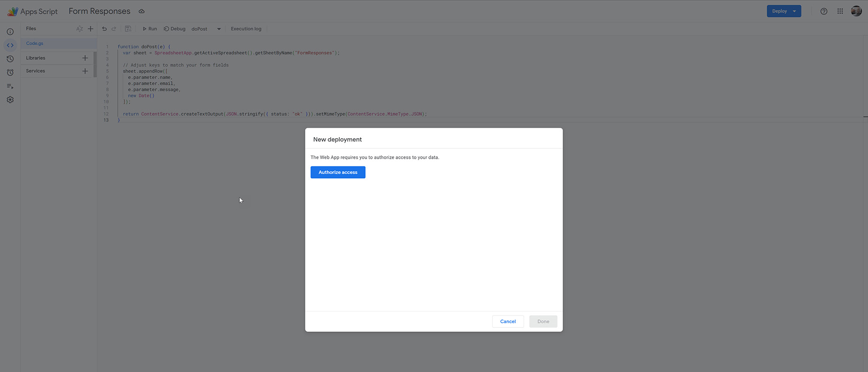Screen dimensions: 868x372
Task: Select the Code.gs file
Action: (35, 43)
